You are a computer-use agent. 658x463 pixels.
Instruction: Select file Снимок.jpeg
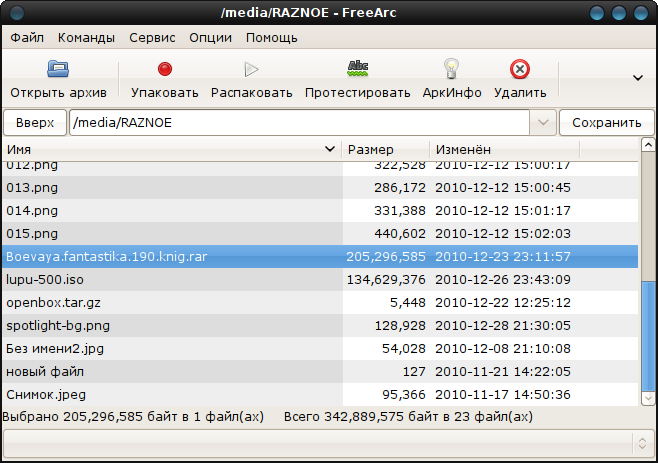click(x=46, y=395)
